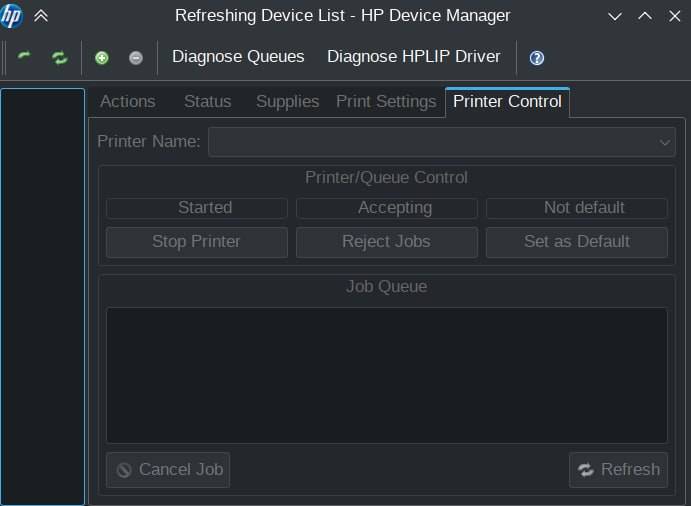This screenshot has height=506, width=691.
Task: Click the refresh all devices icon
Action: click(x=60, y=58)
